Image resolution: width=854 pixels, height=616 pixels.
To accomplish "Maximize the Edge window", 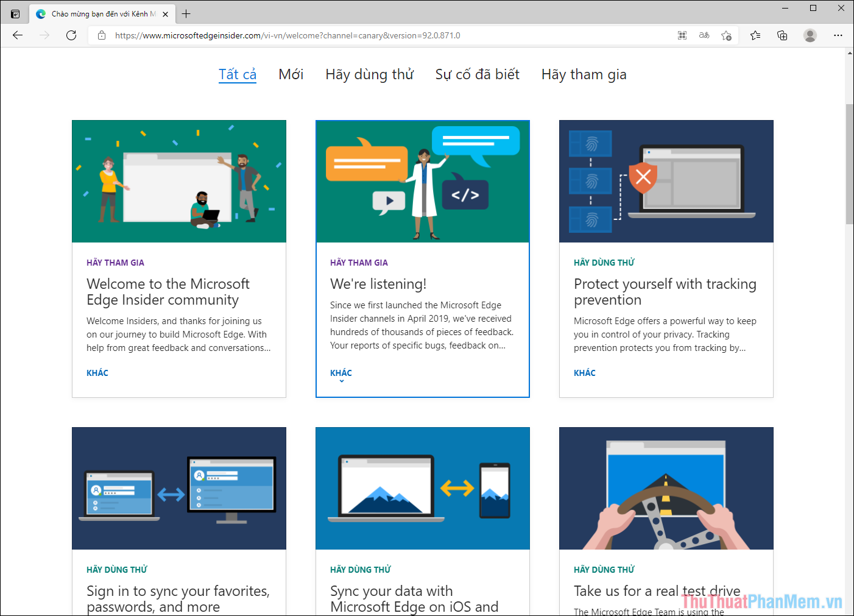I will tap(813, 8).
